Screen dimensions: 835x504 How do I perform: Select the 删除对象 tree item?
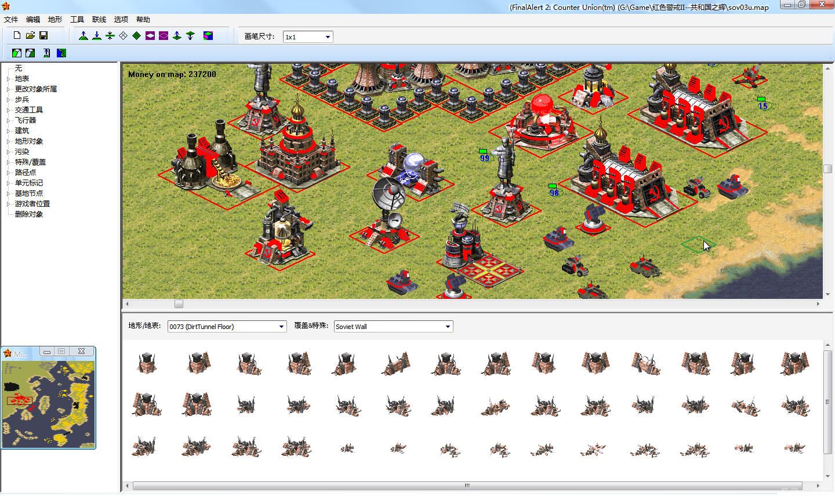(29, 214)
